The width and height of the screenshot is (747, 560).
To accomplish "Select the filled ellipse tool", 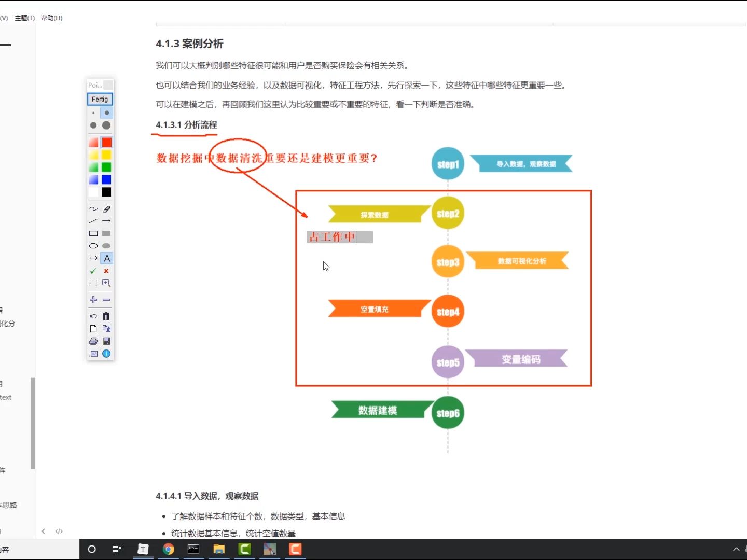I will coord(106,246).
